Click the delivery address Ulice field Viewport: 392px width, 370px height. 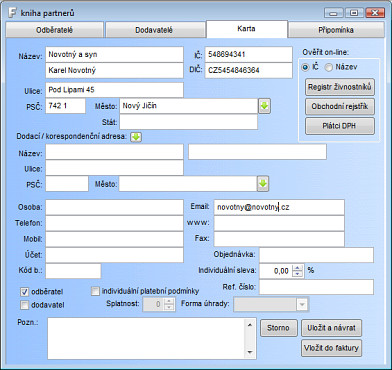pyautogui.click(x=114, y=168)
